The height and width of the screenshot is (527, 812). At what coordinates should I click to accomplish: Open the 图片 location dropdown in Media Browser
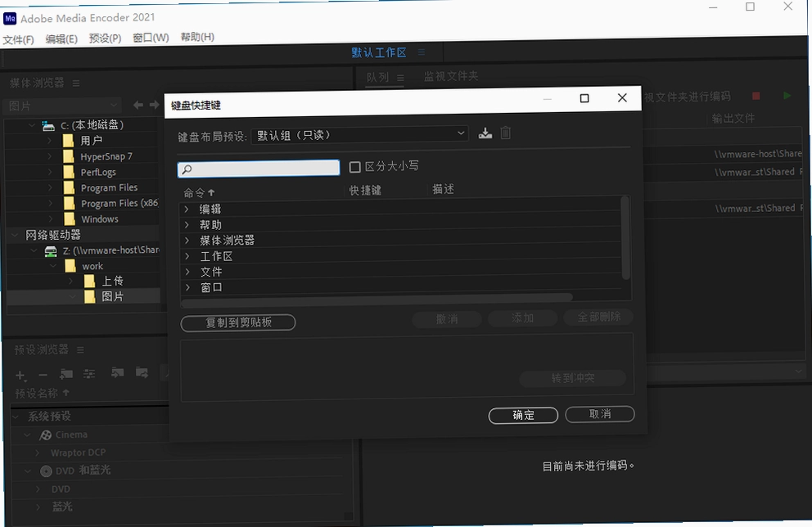pyautogui.click(x=63, y=106)
